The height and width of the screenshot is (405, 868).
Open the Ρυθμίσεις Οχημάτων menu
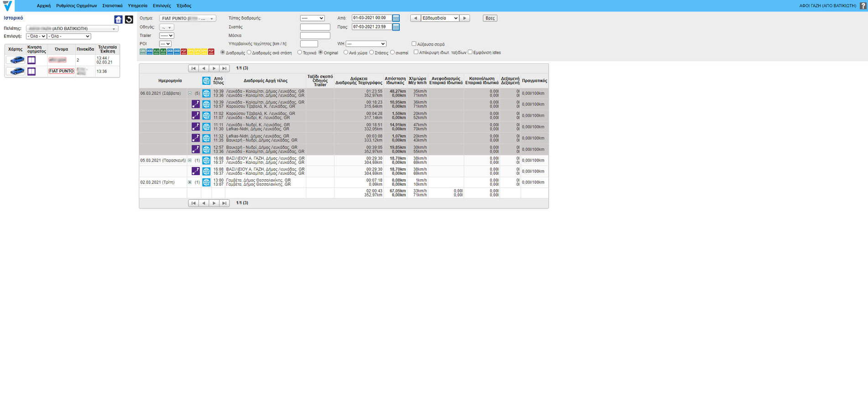[x=76, y=6]
